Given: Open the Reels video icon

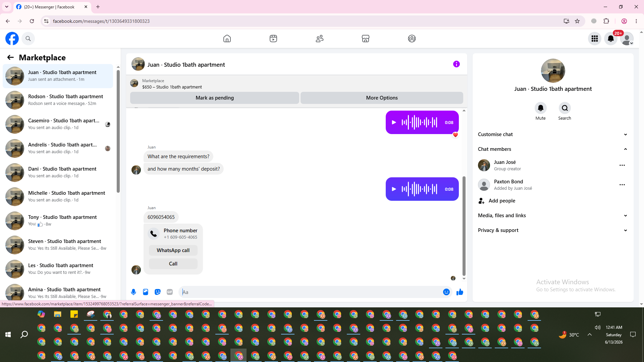Looking at the screenshot, I should [273, 39].
